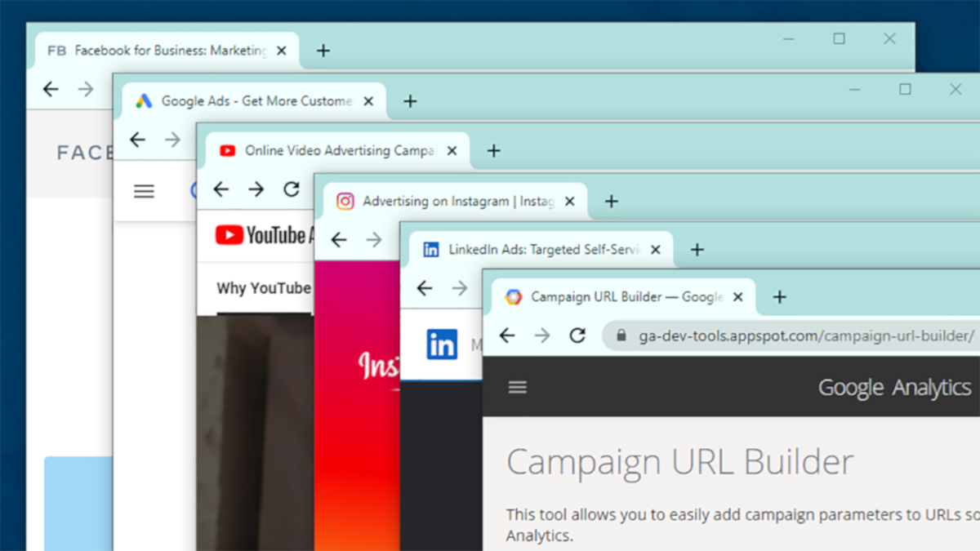
Task: Click back arrow in the LinkedIn window
Action: [425, 287]
